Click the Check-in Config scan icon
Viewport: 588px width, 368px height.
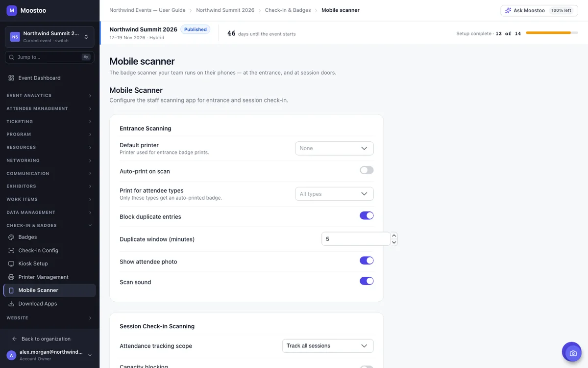pyautogui.click(x=11, y=250)
